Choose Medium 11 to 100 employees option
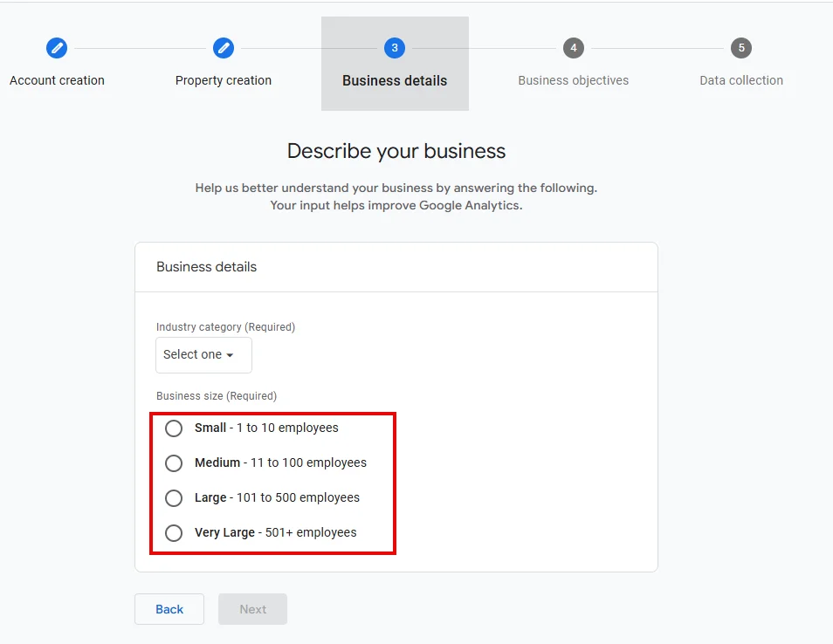 pos(174,463)
